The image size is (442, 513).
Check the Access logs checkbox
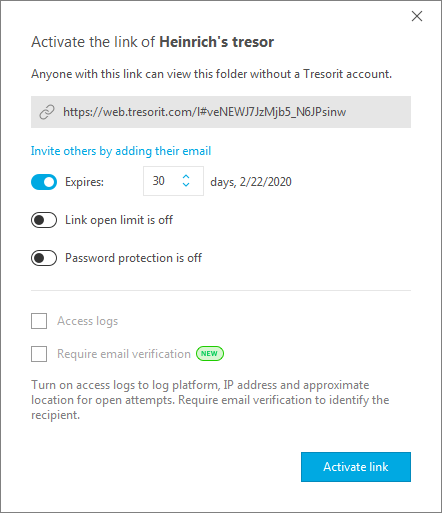tap(39, 321)
